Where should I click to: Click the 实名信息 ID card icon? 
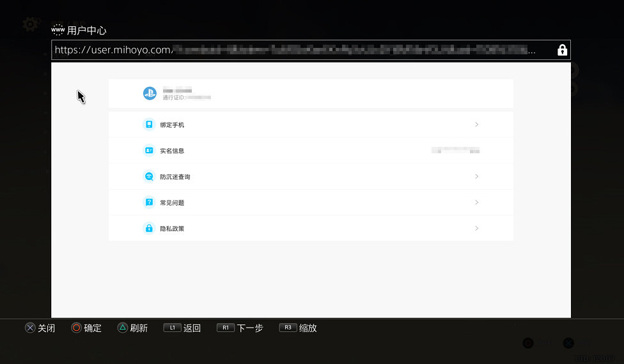(149, 151)
